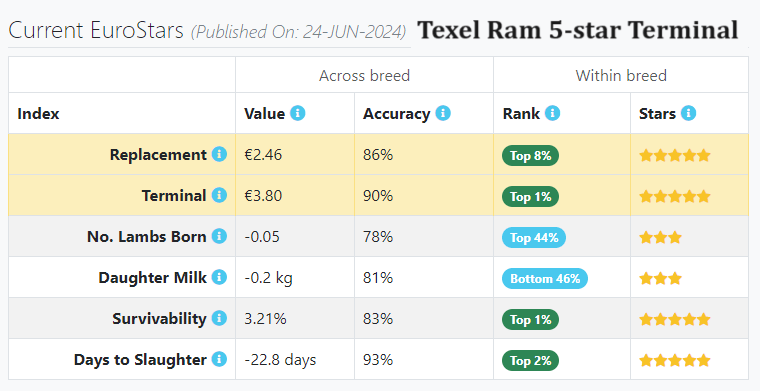Click the Bottom 46% rank badge
Image resolution: width=760 pixels, height=391 pixels.
pyautogui.click(x=545, y=279)
